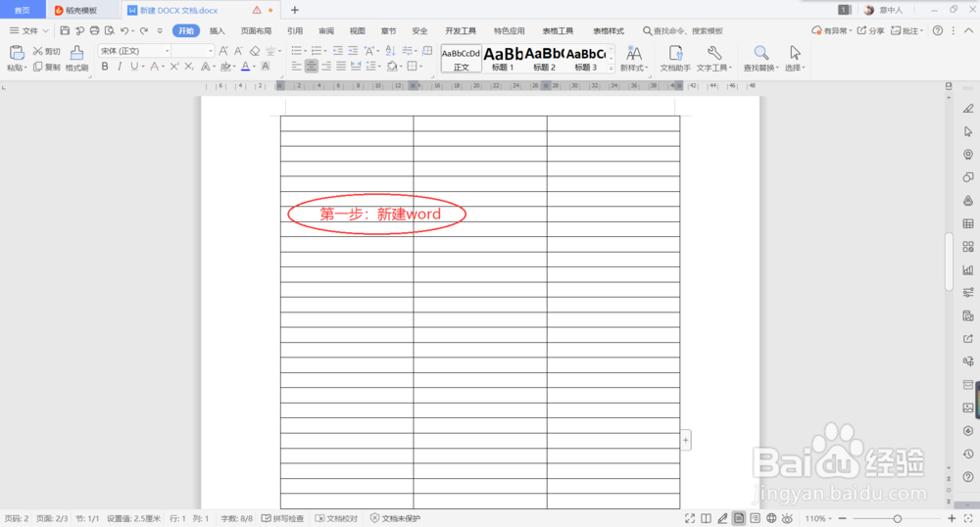
Task: Click the 复制 (Copy) button
Action: [x=47, y=67]
